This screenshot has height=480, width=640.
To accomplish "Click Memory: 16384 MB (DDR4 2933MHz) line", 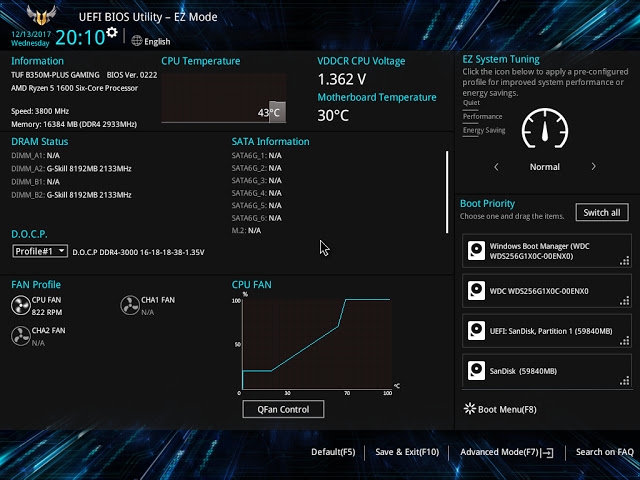I will (74, 124).
